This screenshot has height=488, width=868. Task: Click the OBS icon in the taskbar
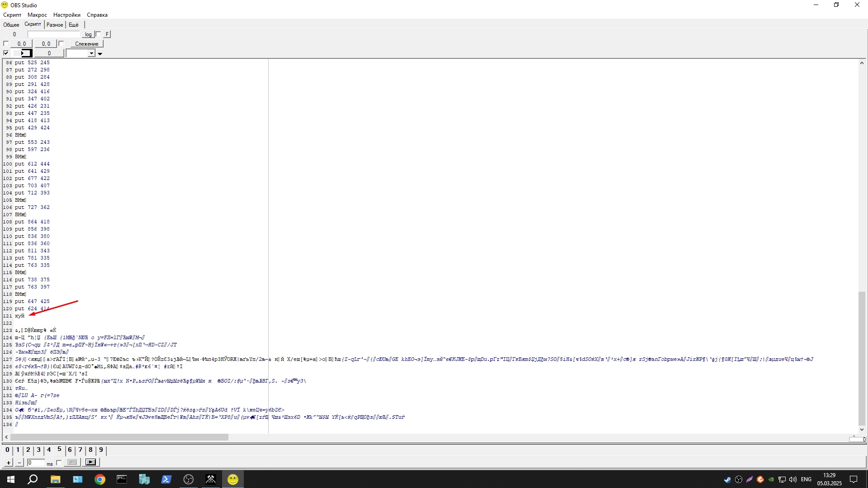189,479
